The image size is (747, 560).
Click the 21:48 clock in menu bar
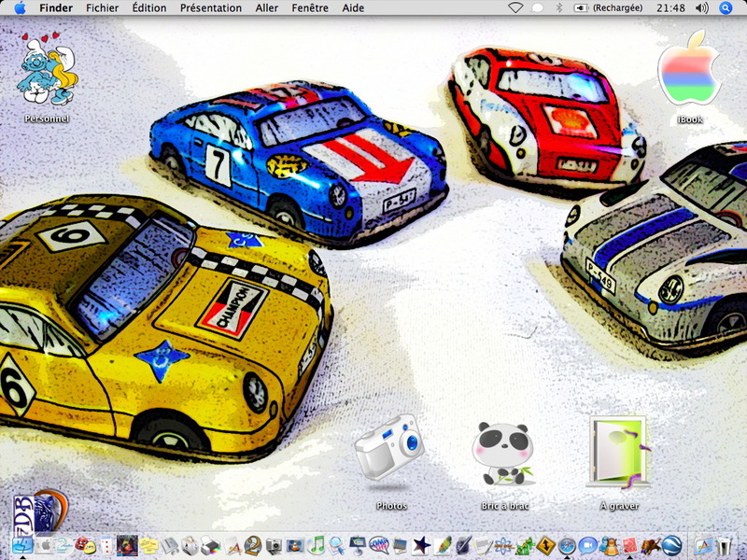tap(670, 7)
